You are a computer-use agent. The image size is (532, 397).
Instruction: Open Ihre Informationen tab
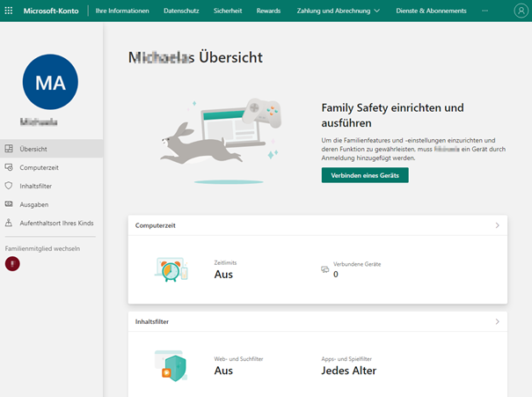pos(122,11)
